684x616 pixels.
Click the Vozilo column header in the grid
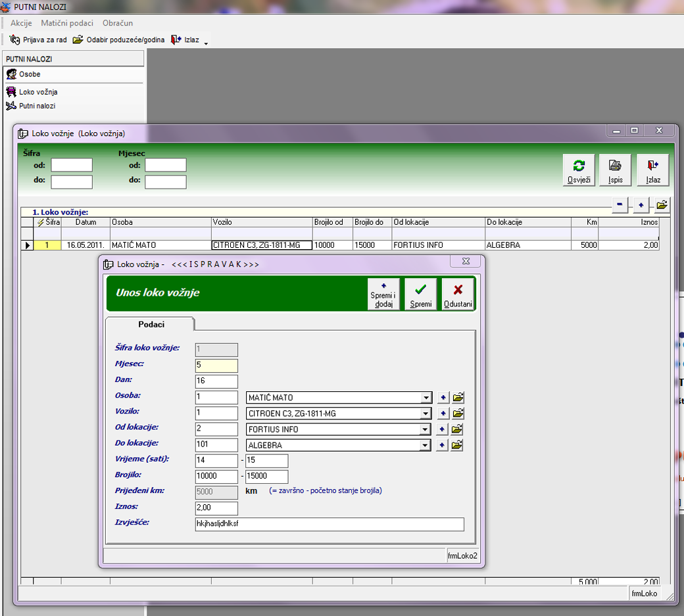(x=262, y=222)
